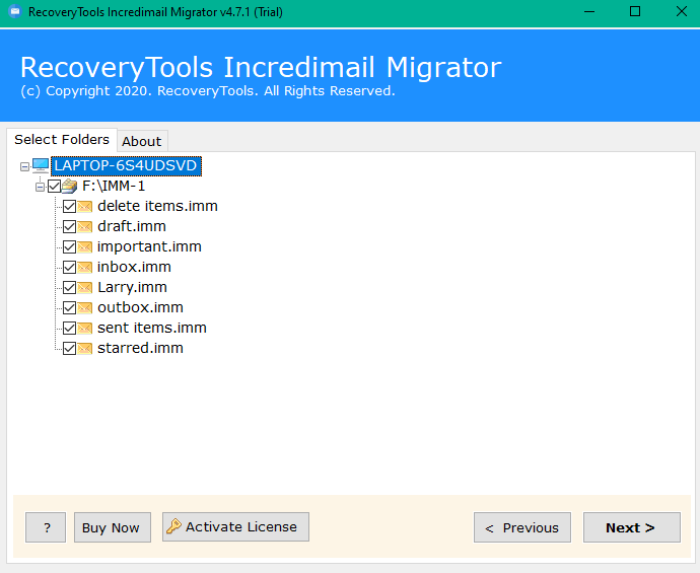
Task: Select the F:\IMM-1 folder label
Action: click(113, 186)
